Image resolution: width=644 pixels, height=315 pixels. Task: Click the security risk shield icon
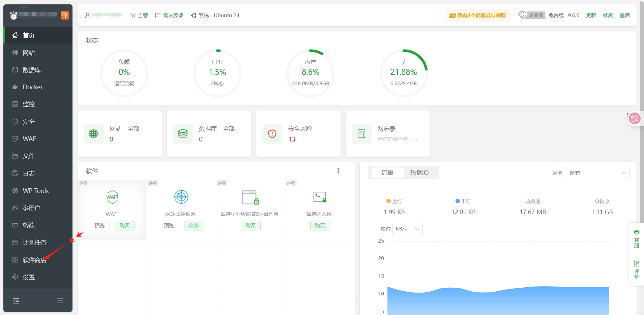[x=272, y=134]
